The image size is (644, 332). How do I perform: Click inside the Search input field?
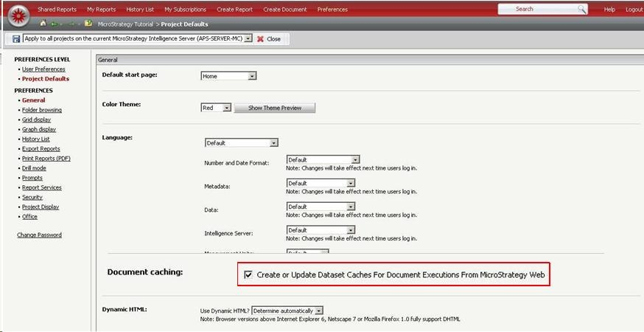pyautogui.click(x=536, y=9)
